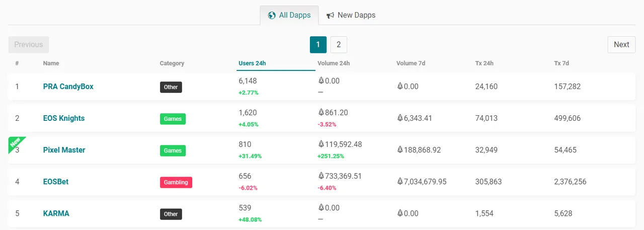The image size is (644, 230).
Task: Click the +2.77% change for PRA CandyBox
Action: (x=248, y=93)
